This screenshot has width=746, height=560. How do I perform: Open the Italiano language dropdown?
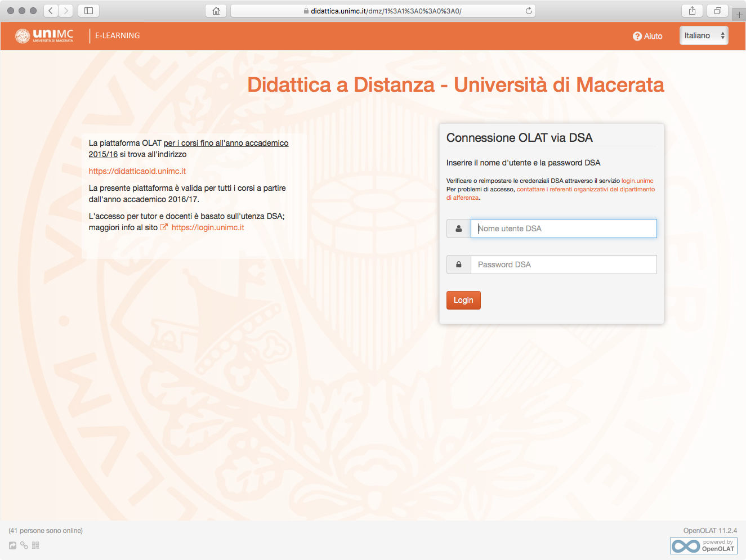tap(704, 35)
